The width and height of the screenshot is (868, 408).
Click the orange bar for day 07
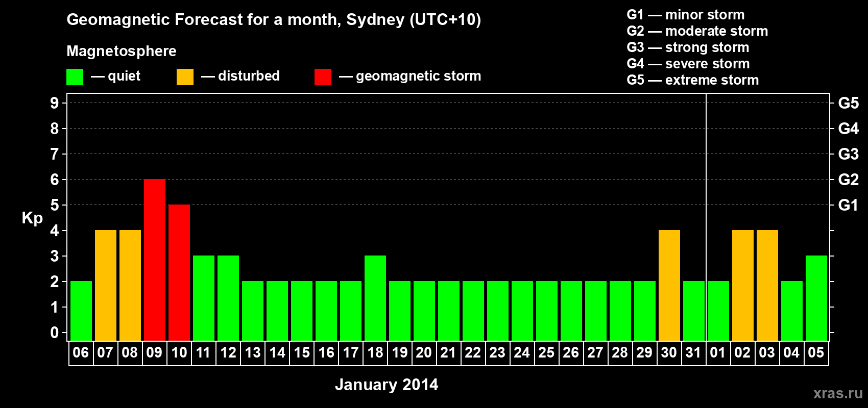[x=106, y=285]
